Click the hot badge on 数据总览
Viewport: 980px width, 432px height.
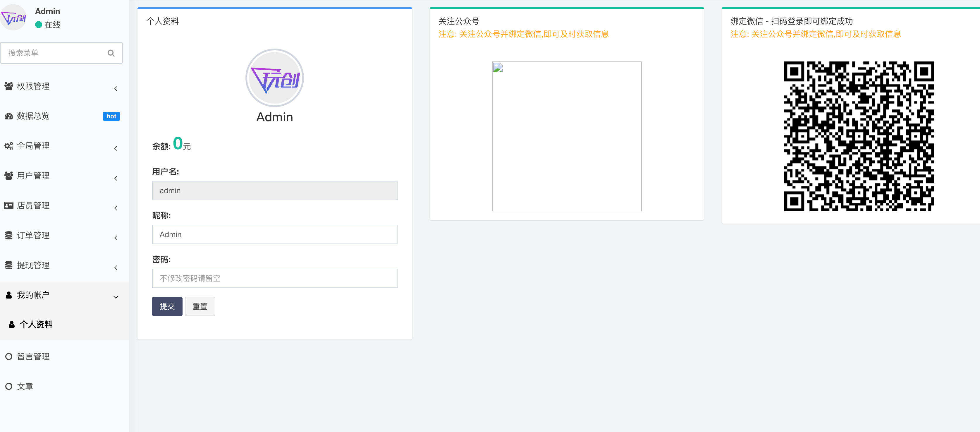click(111, 116)
